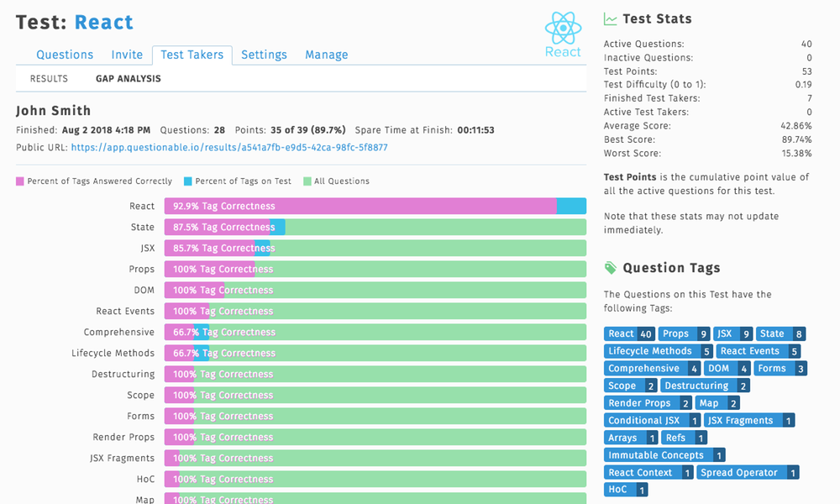Click the Finished date Aug 2 2018 4:18 PM
This screenshot has height=504, width=840.
tap(106, 130)
